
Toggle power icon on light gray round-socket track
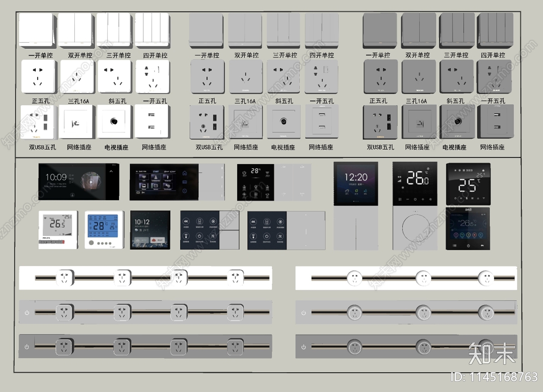coord(304,313)
